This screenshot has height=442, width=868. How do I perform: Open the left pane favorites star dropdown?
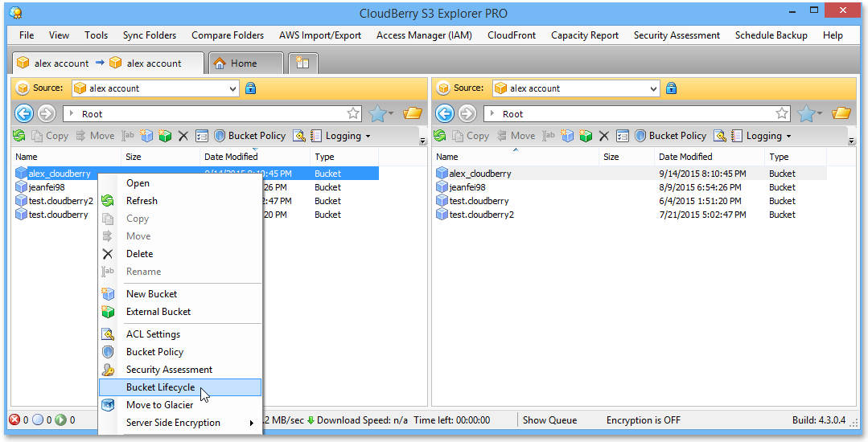click(x=392, y=114)
